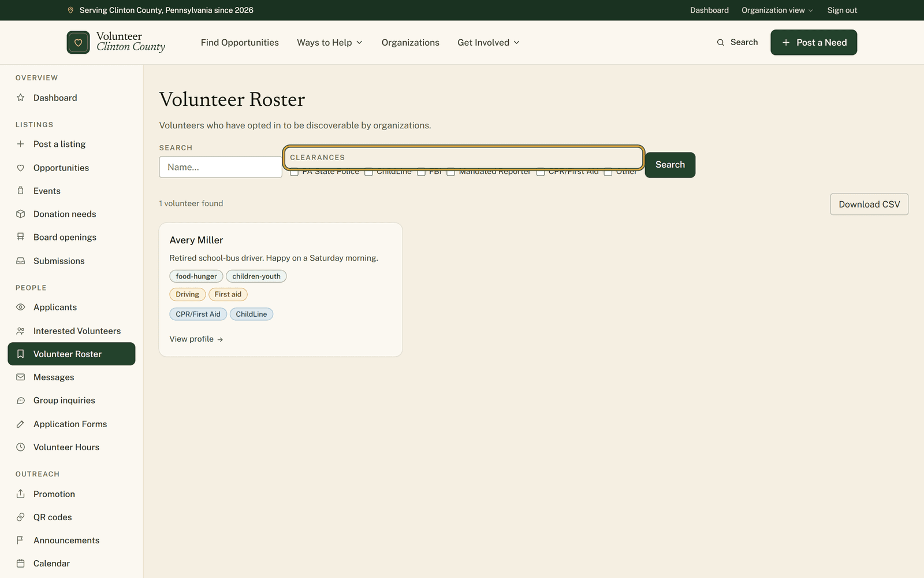Click the CPR/First Aid badge on Avery's card

click(198, 314)
